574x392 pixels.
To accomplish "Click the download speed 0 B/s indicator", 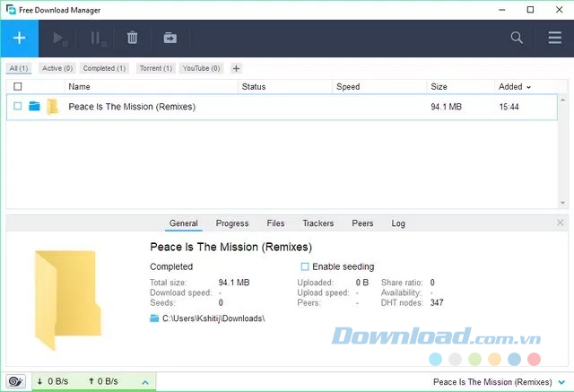I will coord(53,381).
